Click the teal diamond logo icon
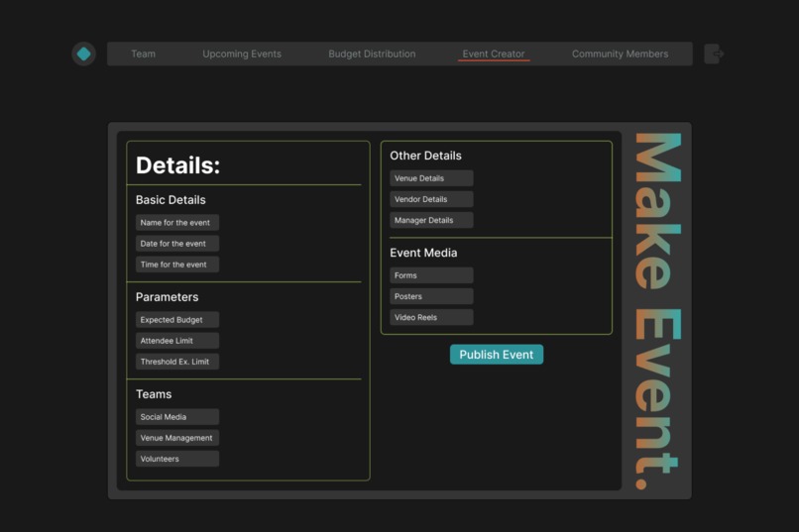Viewport: 799px width, 532px height. tap(83, 53)
